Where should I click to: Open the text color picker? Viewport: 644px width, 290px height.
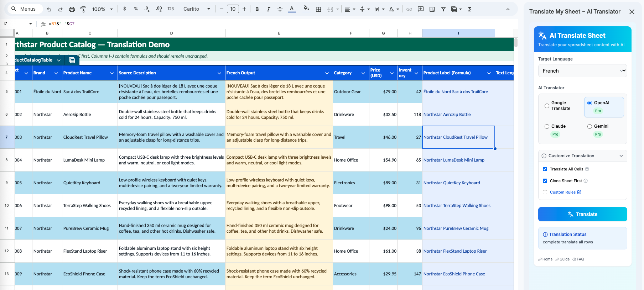point(292,9)
